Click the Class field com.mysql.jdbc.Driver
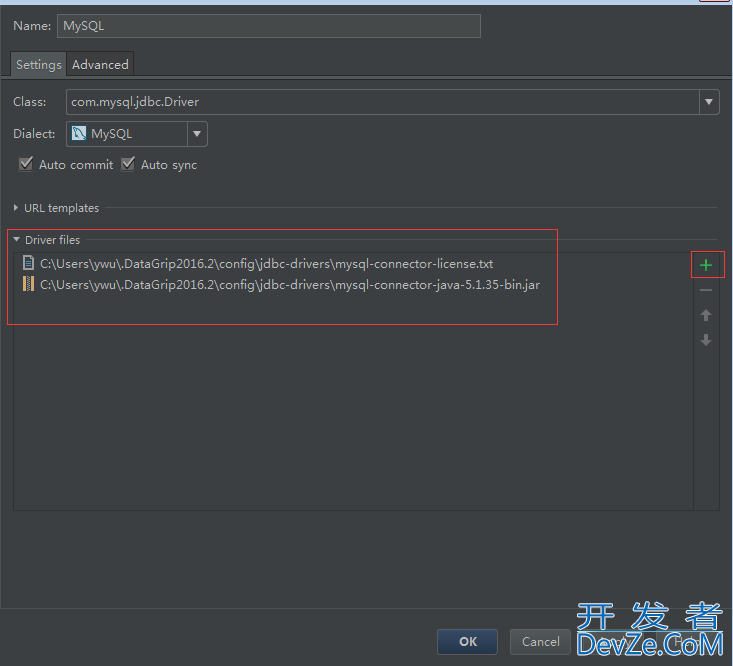This screenshot has height=666, width=733. coord(383,102)
